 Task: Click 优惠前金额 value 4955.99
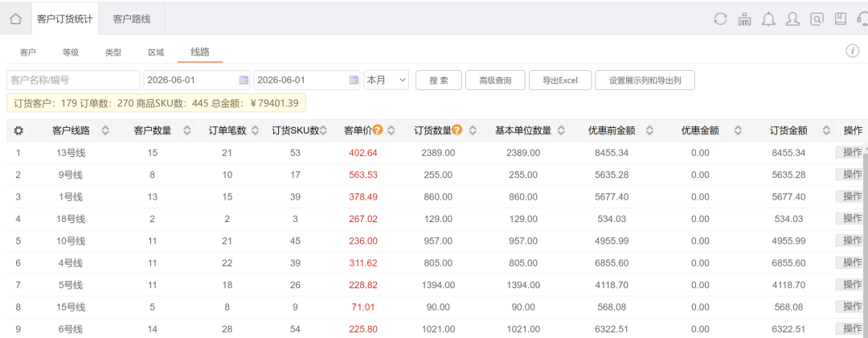pos(612,241)
